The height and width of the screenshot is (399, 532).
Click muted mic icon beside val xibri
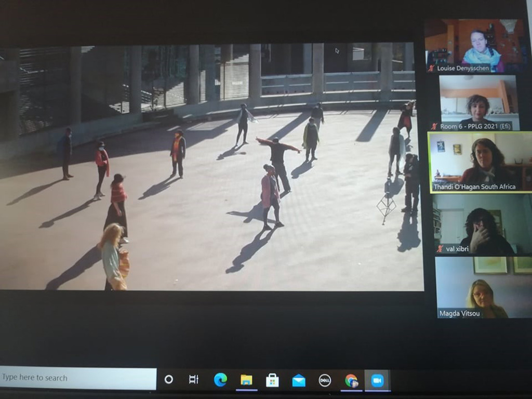click(440, 249)
